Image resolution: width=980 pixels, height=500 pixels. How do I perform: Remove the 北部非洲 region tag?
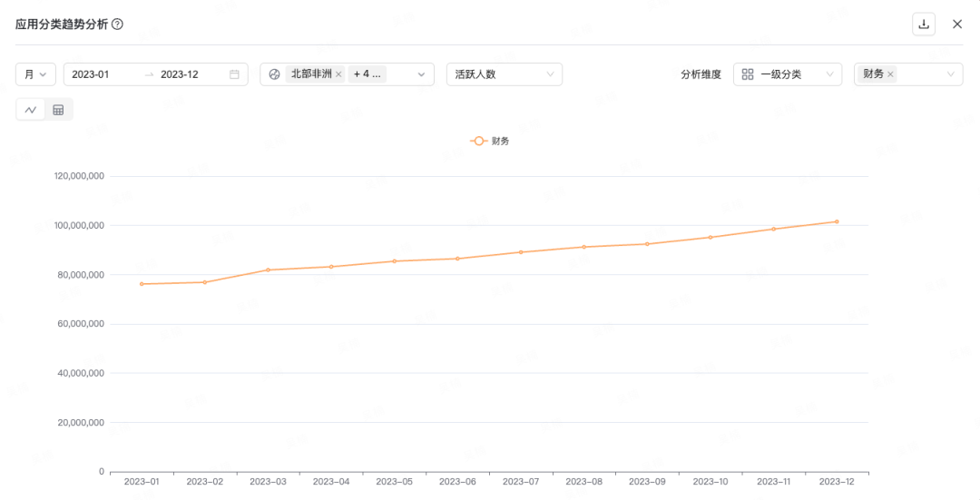tap(338, 74)
